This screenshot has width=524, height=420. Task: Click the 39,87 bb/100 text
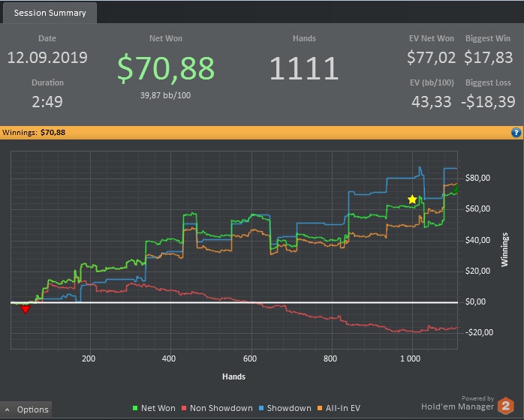click(x=165, y=95)
